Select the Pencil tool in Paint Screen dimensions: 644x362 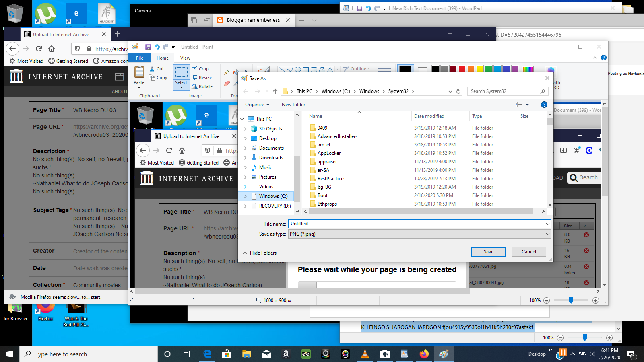point(227,72)
